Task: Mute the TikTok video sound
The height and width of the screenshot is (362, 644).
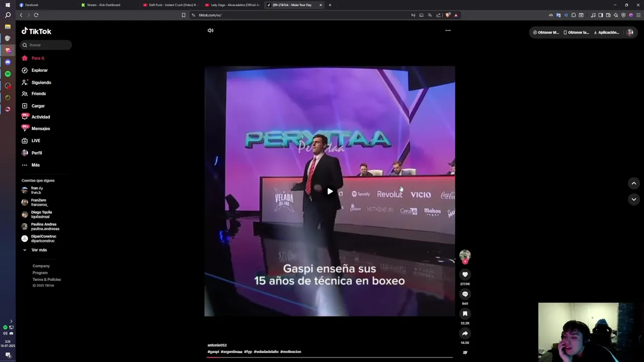Action: 210,30
